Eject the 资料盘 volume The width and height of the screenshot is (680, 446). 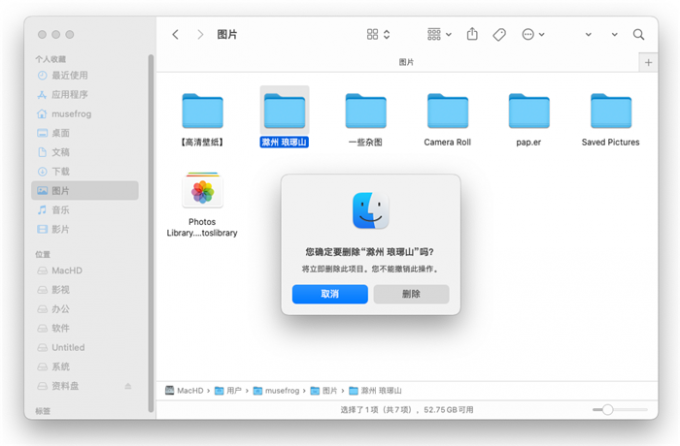(128, 386)
